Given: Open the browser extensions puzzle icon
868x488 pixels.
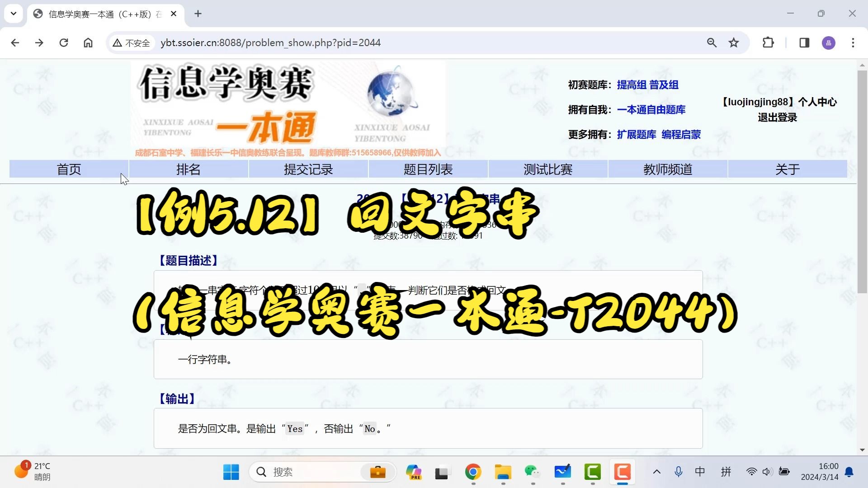Looking at the screenshot, I should 769,42.
